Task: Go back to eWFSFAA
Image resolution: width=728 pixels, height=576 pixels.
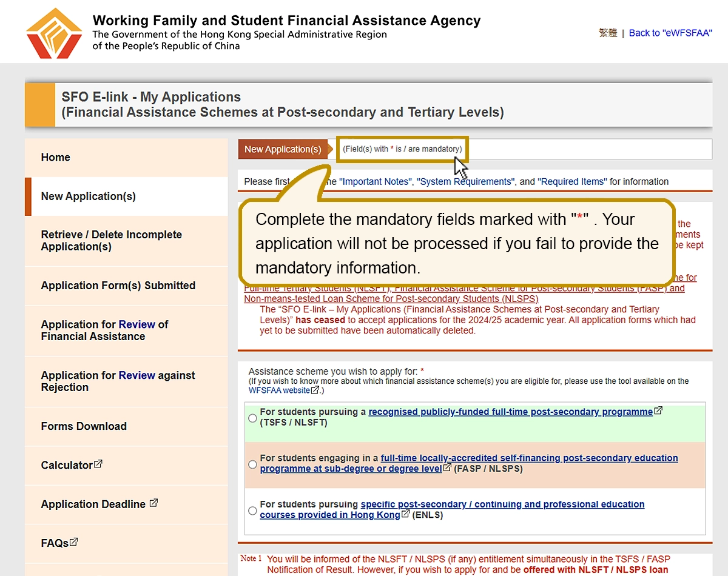Action: [670, 33]
